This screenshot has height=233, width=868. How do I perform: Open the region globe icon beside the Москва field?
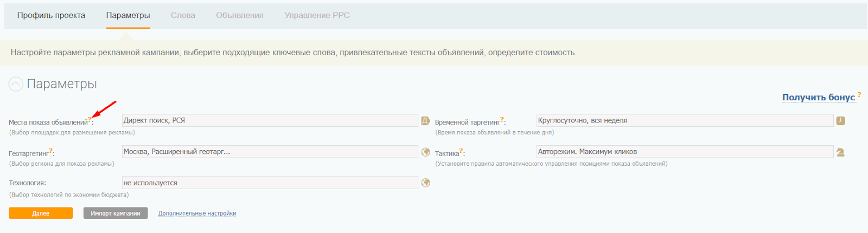point(426,152)
